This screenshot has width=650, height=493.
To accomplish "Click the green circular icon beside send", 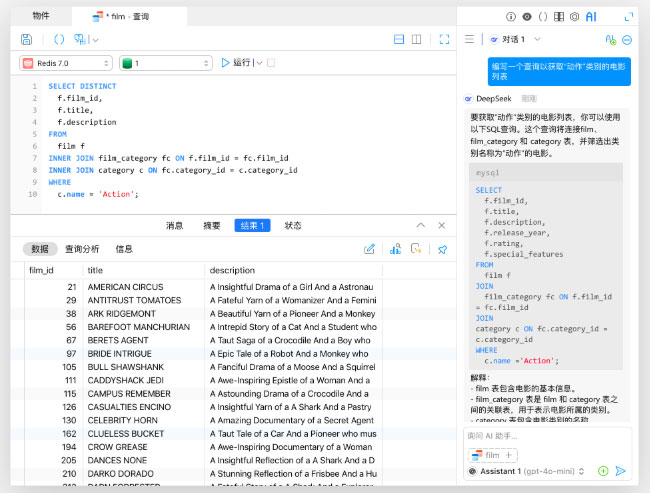I will click(603, 471).
